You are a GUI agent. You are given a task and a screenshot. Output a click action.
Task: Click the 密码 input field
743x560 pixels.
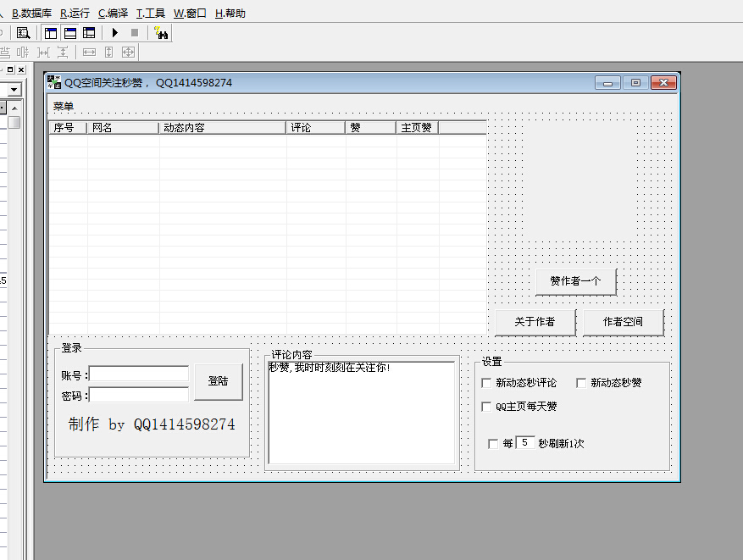tap(139, 395)
